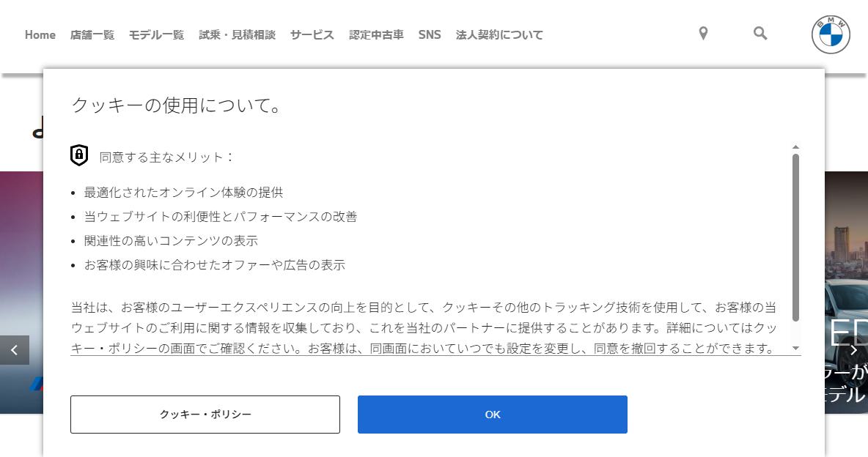Open the サービス menu item

pyautogui.click(x=312, y=35)
